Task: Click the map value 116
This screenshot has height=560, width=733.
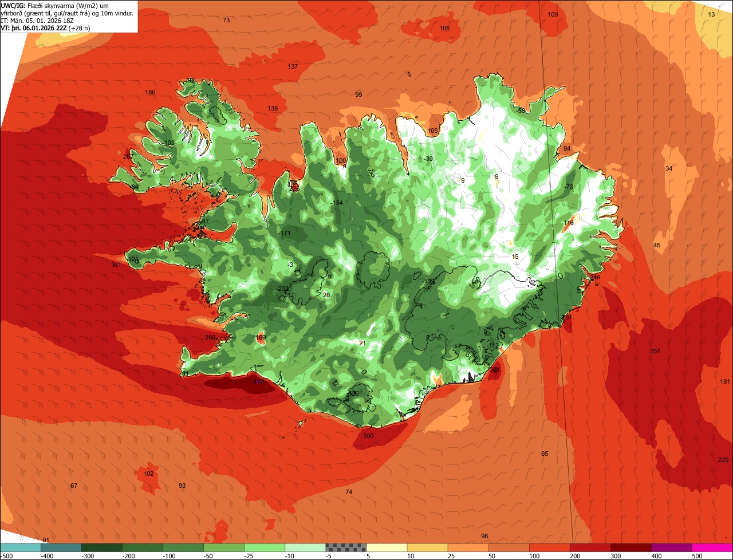Action: [x=568, y=223]
